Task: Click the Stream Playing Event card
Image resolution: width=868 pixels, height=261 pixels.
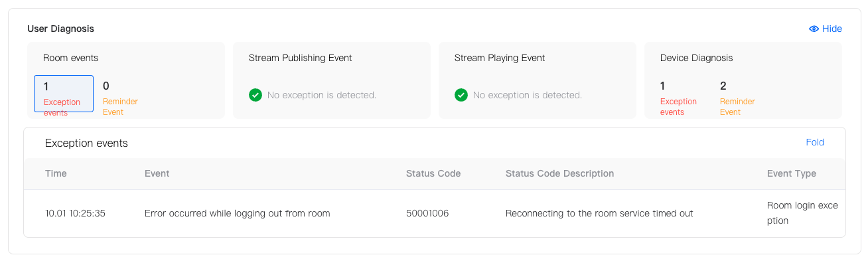Action: [538, 80]
